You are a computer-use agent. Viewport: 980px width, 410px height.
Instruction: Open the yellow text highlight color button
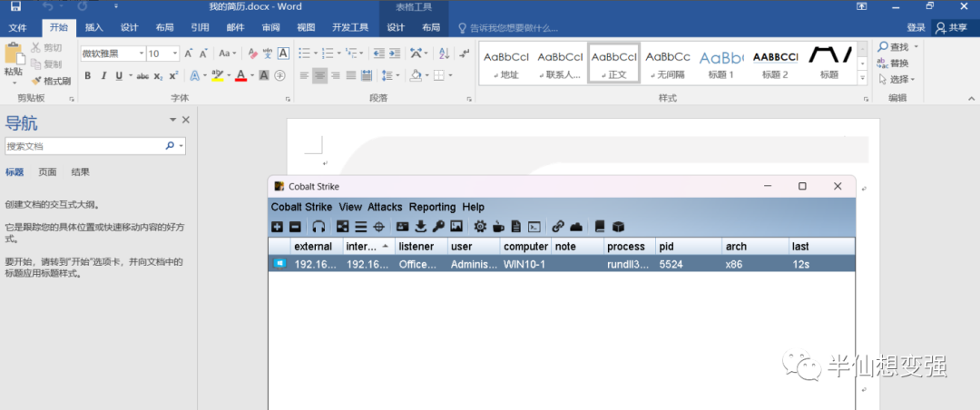point(218,75)
